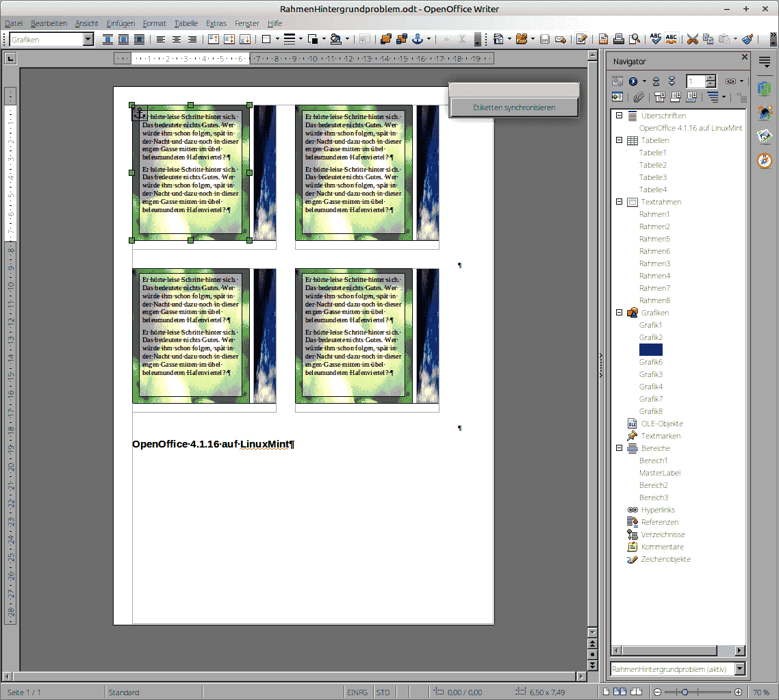Open Page Preview with magnifier icon

(x=635, y=39)
